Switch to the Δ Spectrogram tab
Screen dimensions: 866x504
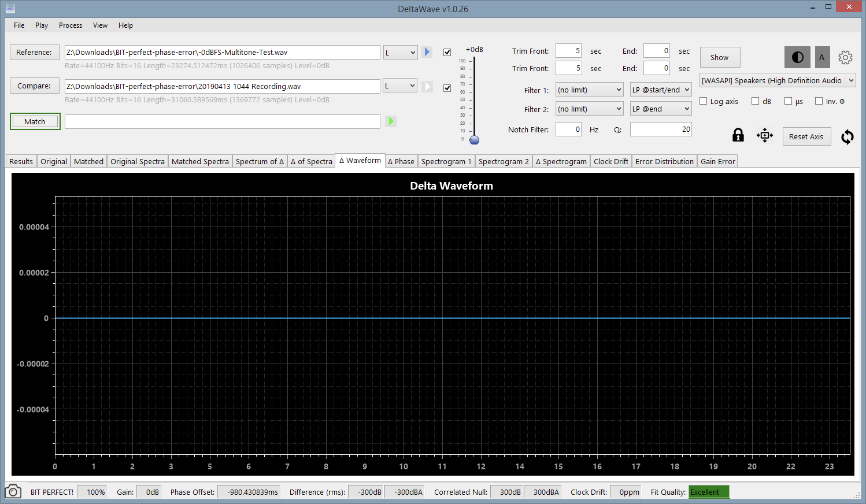(561, 161)
